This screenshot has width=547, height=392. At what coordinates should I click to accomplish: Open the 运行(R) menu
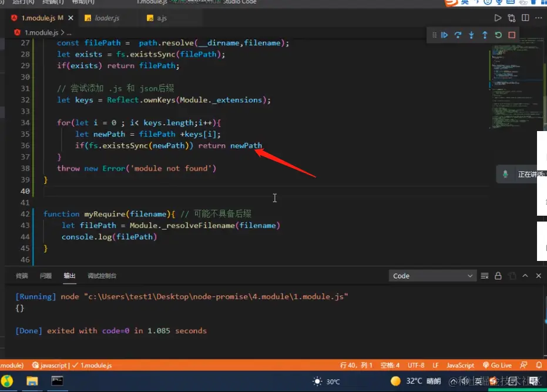pyautogui.click(x=24, y=2)
